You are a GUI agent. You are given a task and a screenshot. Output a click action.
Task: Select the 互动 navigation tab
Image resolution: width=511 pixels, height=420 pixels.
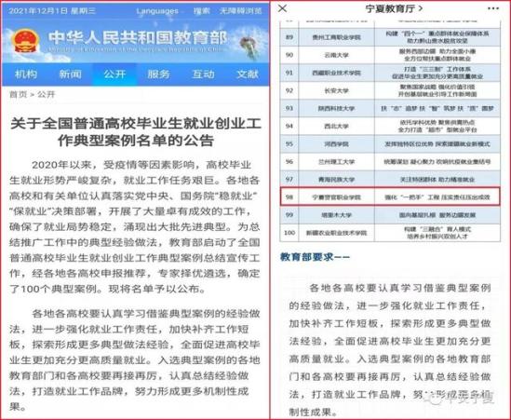tap(203, 75)
